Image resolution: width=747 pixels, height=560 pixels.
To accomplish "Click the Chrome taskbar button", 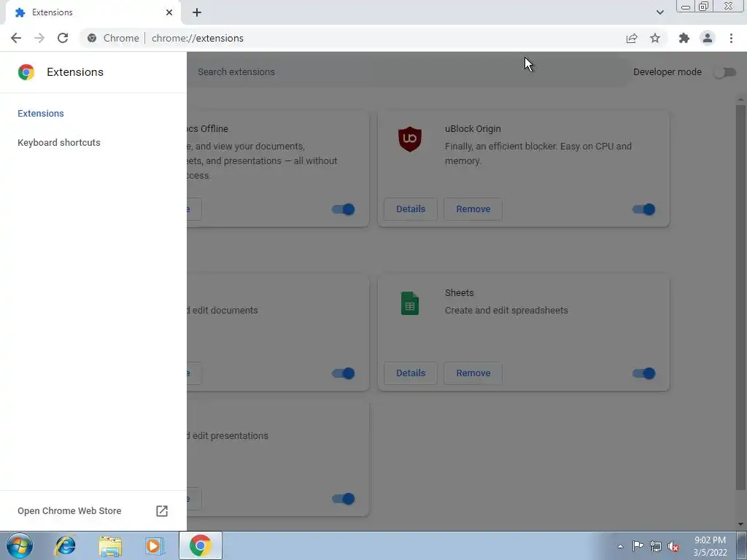I will point(200,545).
